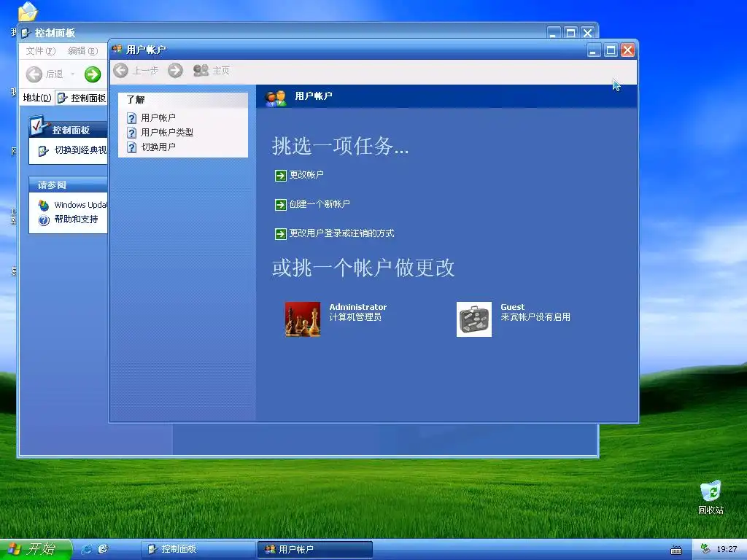Screen dimensions: 747x560
Task: Open 帮助和支持 in Control Panel sidebar
Action: [x=76, y=219]
